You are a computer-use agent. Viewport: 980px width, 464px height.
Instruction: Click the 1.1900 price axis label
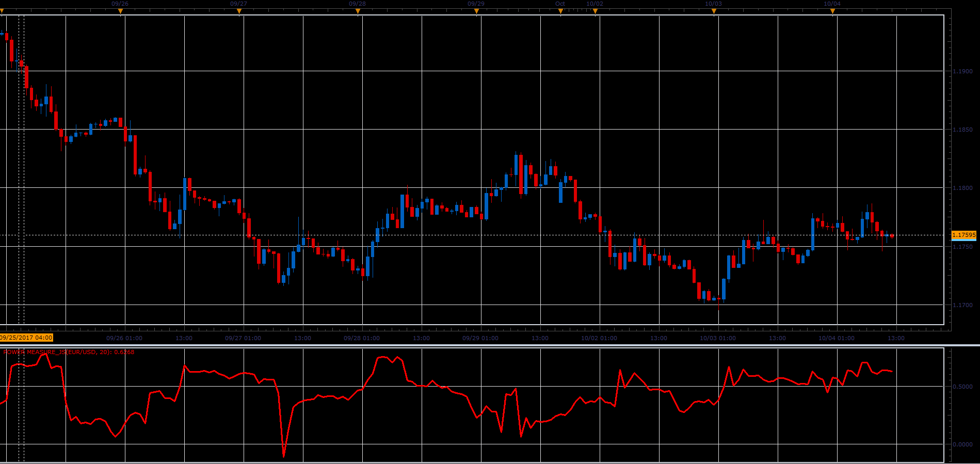pyautogui.click(x=962, y=71)
